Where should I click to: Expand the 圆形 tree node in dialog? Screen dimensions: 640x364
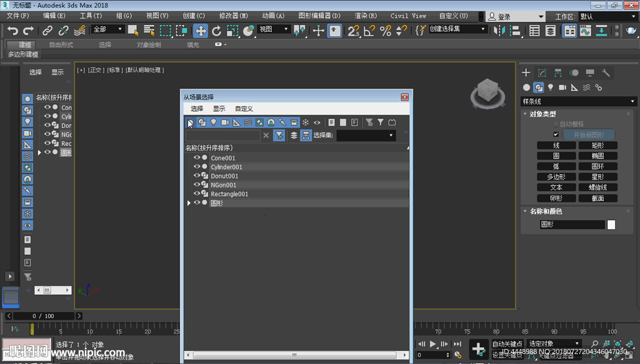[x=189, y=202]
